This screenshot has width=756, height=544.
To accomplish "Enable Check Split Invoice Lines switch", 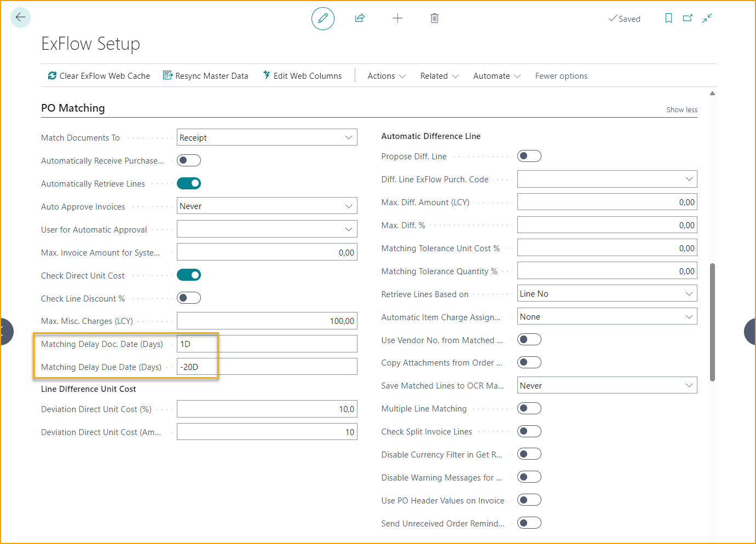I will [x=529, y=431].
